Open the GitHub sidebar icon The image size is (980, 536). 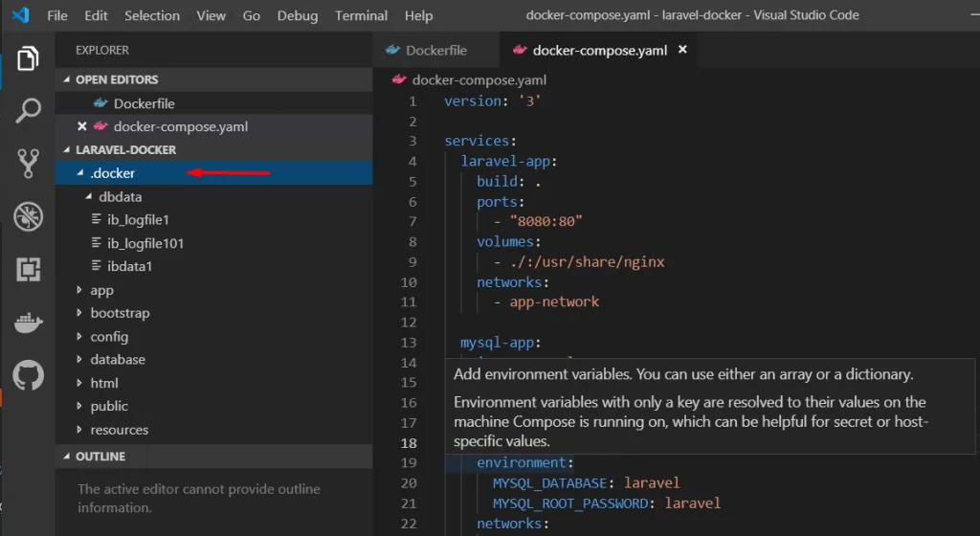pos(28,375)
